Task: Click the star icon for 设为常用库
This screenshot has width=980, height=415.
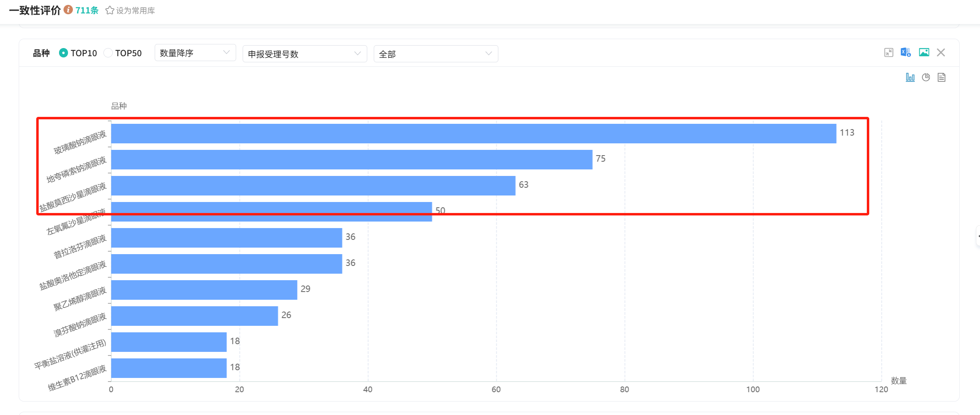Action: point(110,11)
